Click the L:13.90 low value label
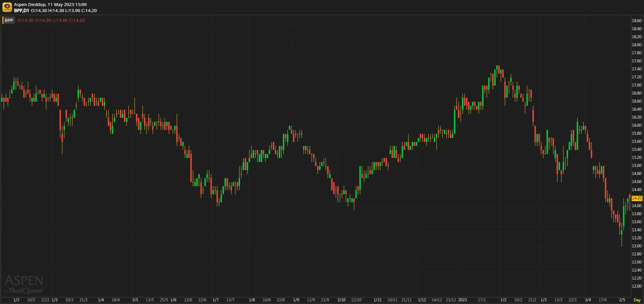Screen dimensions: 644x304 click(73, 10)
